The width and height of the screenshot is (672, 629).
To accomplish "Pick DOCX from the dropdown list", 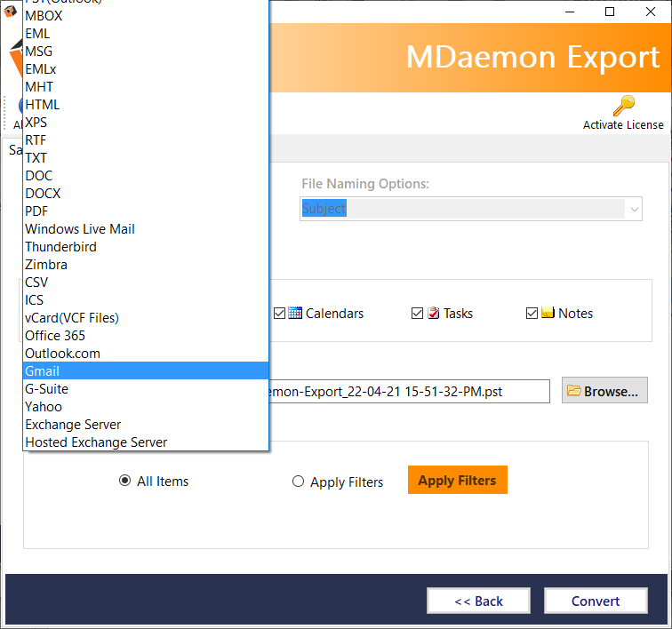I will 146,194.
